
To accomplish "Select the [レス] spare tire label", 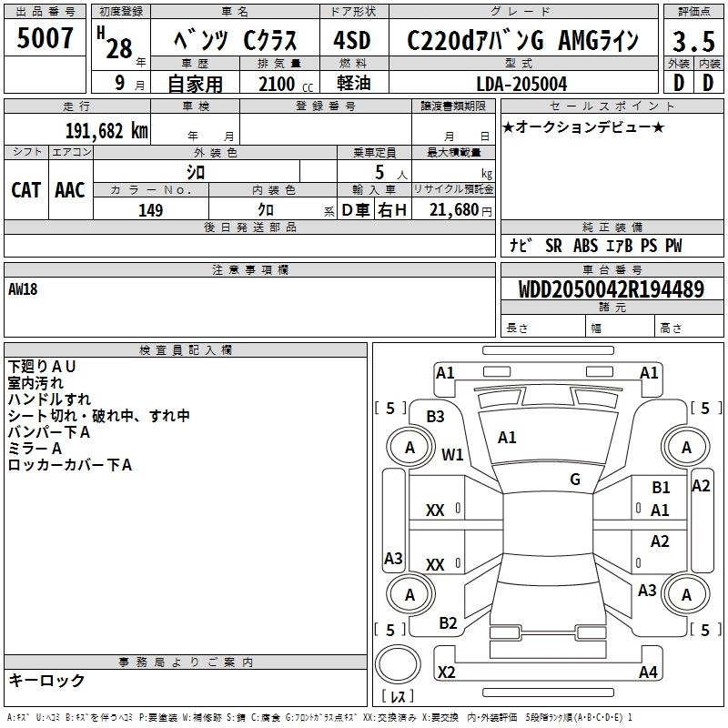I will pos(398,696).
